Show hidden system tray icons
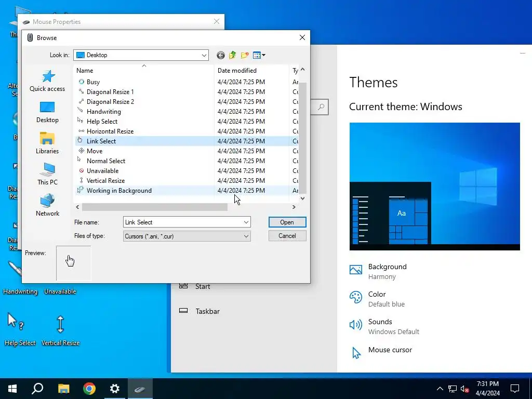Viewport: 532px width, 399px height. click(x=440, y=389)
